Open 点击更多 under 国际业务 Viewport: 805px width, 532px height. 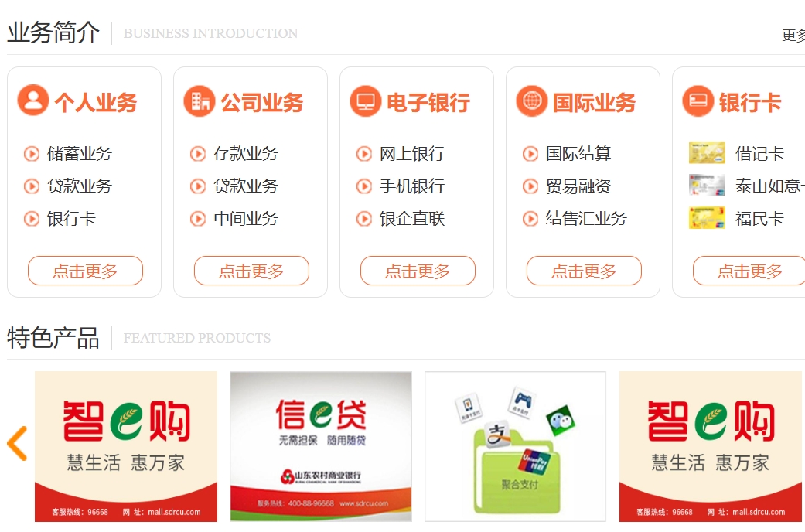point(585,271)
